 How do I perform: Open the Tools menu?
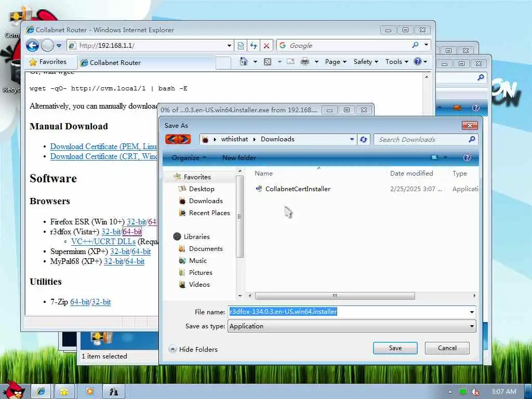(396, 62)
